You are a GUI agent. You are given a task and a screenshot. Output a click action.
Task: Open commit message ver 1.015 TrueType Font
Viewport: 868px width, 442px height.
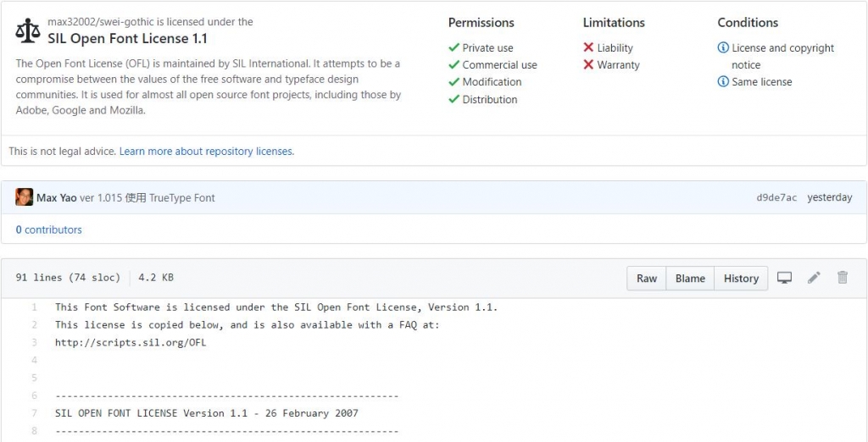point(147,198)
